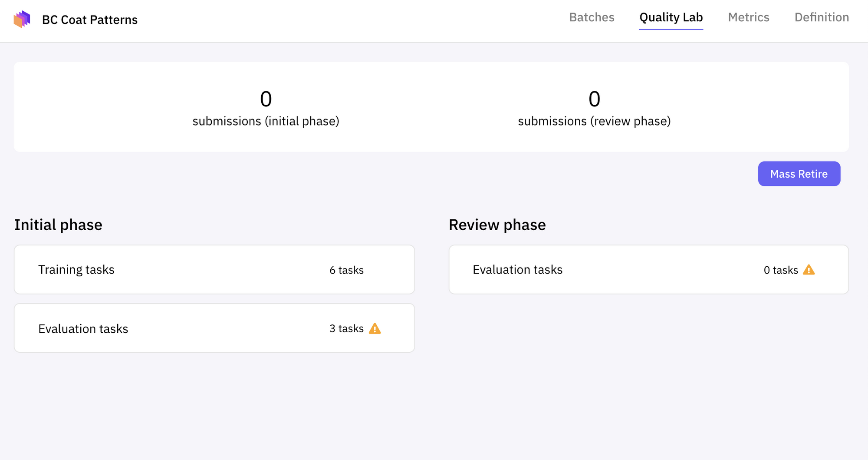Click the warning icon beside 3 tasks
Screen dimensions: 868x460
375,329
